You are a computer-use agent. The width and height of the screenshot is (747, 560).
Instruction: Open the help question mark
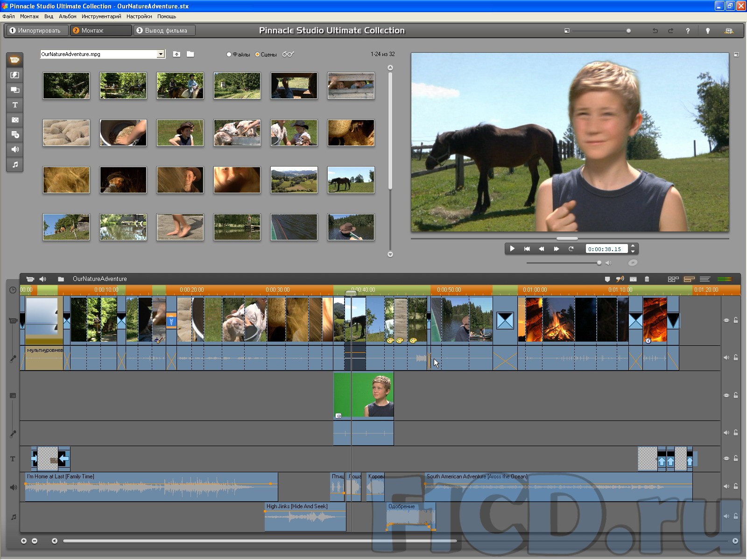point(688,31)
